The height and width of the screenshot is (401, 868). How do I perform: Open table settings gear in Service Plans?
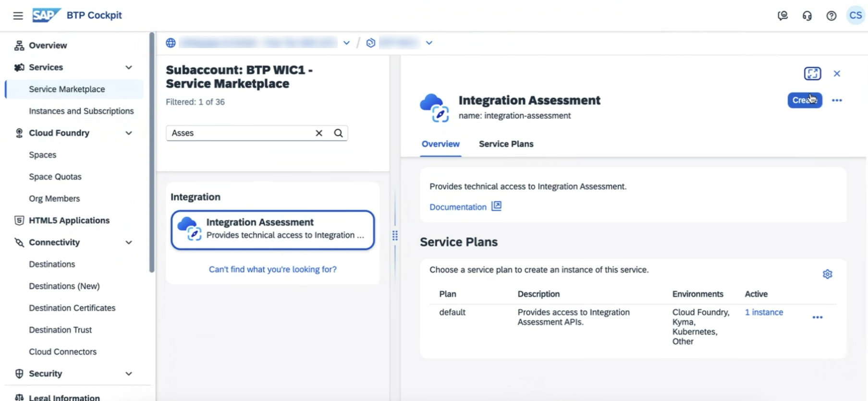point(827,274)
